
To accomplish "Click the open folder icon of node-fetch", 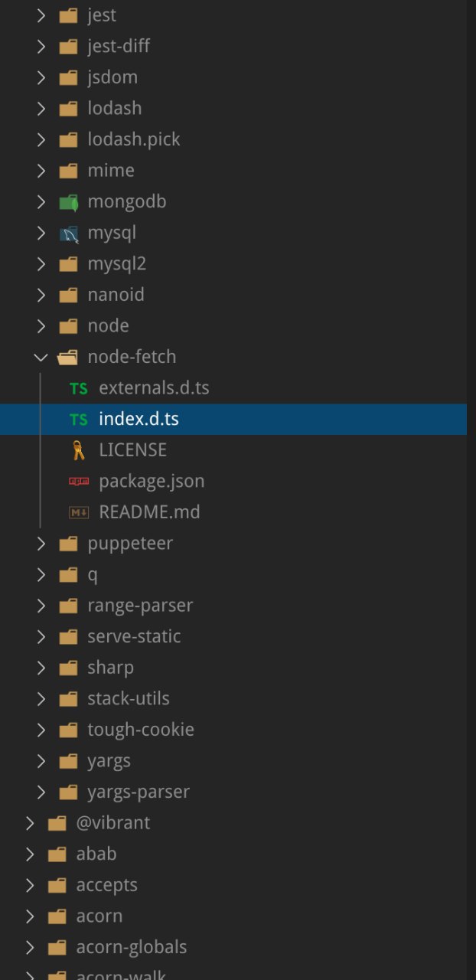I will [69, 358].
